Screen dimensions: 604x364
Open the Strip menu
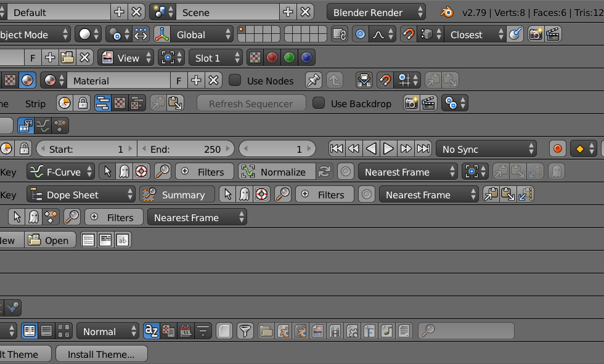tap(35, 103)
